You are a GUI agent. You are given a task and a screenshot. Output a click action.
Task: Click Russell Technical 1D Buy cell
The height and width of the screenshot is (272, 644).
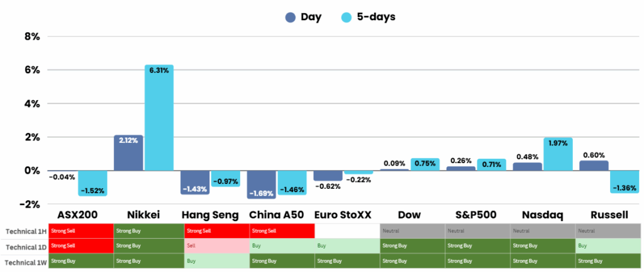pos(608,246)
